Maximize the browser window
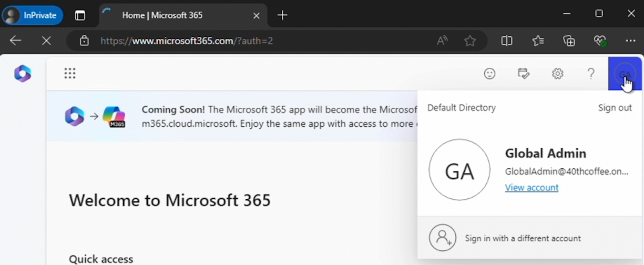The height and width of the screenshot is (265, 644). 599,14
